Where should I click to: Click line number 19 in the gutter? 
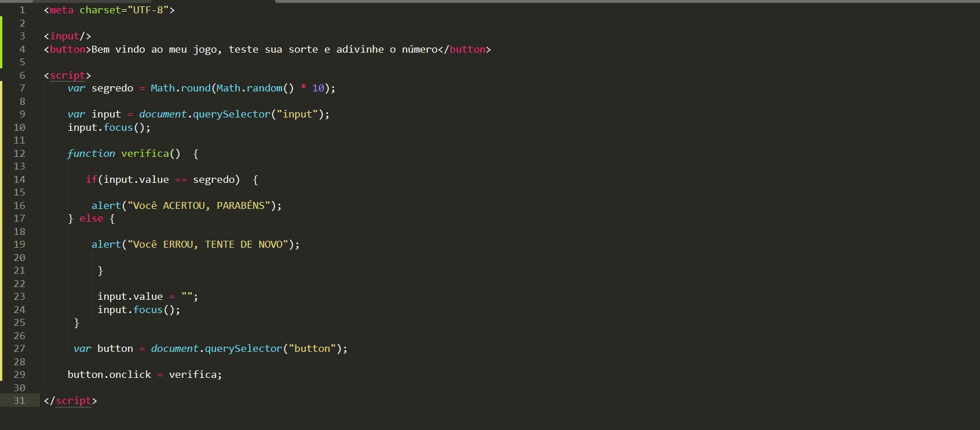tap(20, 244)
